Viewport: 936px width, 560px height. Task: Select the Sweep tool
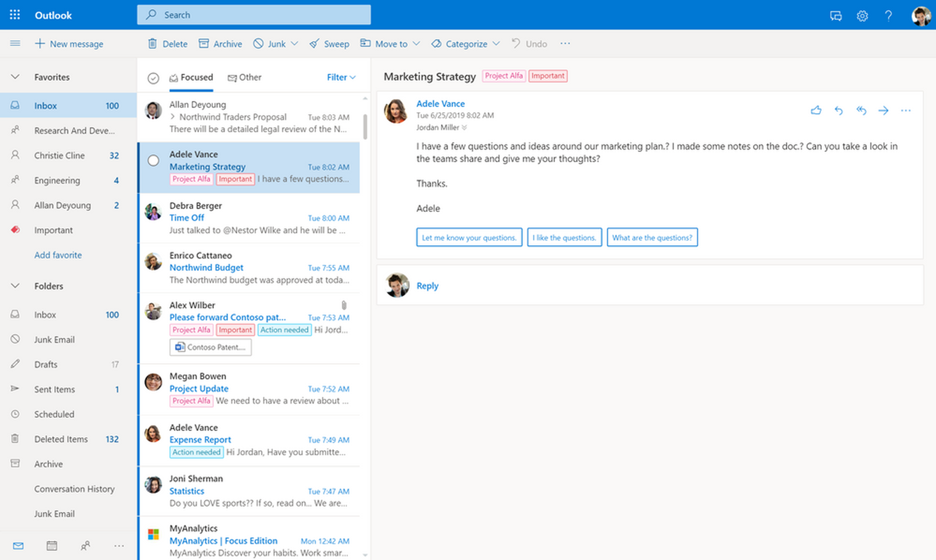[329, 43]
